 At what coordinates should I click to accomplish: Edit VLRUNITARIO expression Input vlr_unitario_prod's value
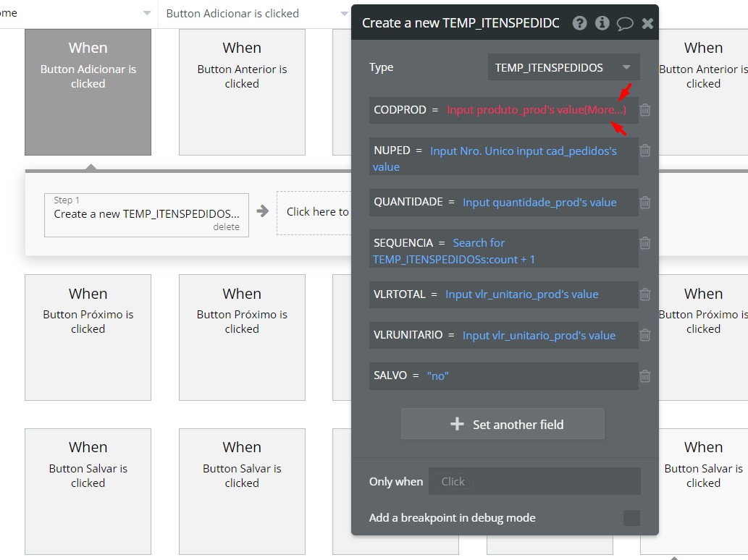coord(539,336)
